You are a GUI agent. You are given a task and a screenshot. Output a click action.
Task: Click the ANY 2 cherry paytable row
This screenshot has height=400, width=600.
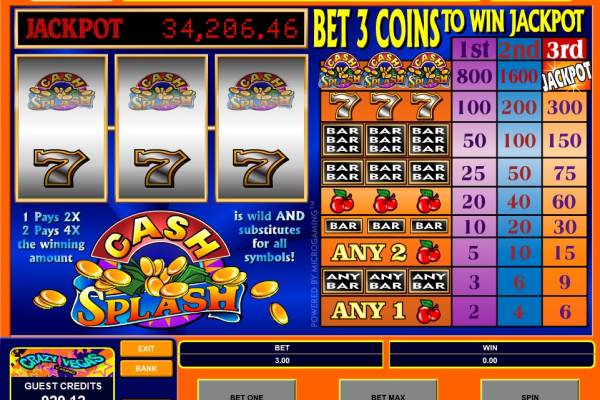(x=453, y=253)
